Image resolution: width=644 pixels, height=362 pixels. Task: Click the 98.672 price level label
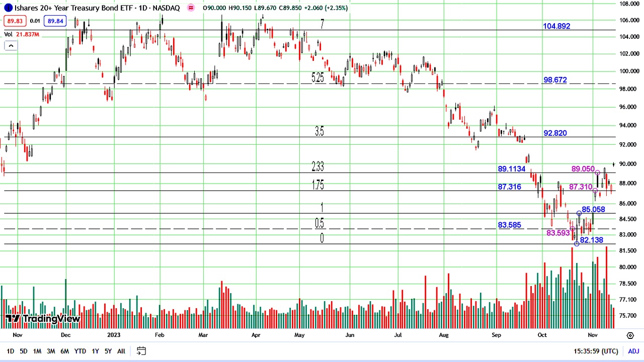pyautogui.click(x=555, y=80)
